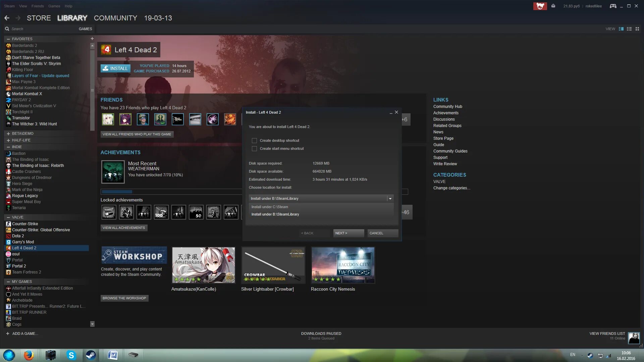644x362 pixels.
Task: Click the locked achievement icon labeled 50
Action: [196, 212]
